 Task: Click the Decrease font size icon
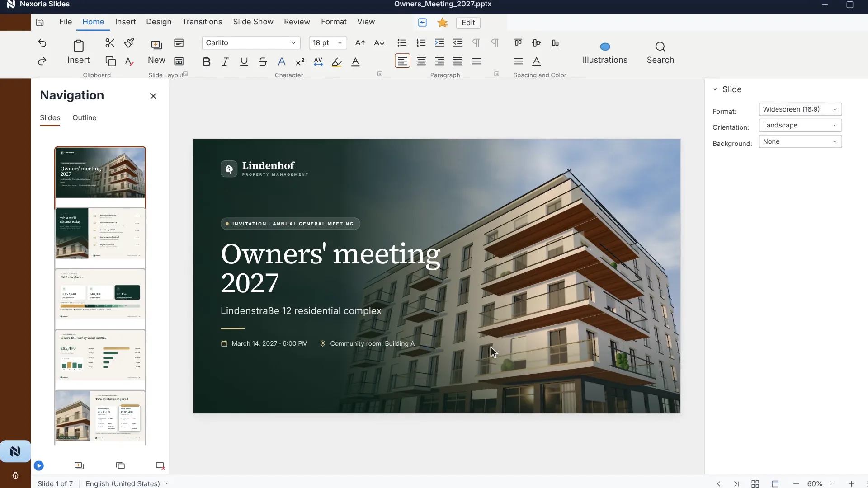[379, 43]
